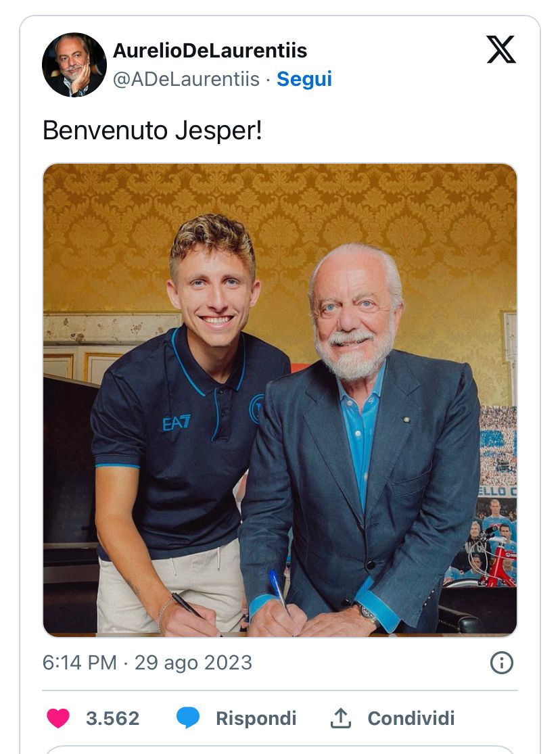
Task: Click the AurelioDeLaurentiis display name
Action: coord(210,50)
